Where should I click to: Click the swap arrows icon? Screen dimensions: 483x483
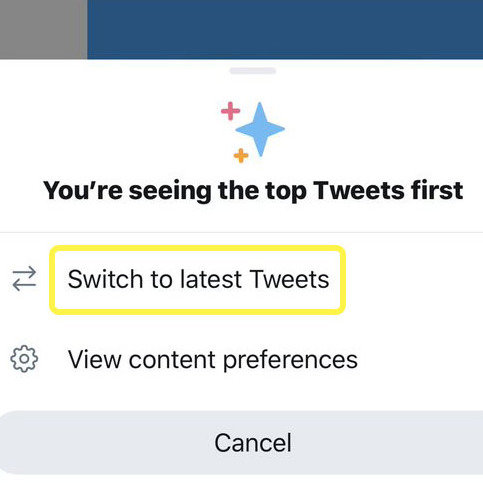[x=24, y=278]
